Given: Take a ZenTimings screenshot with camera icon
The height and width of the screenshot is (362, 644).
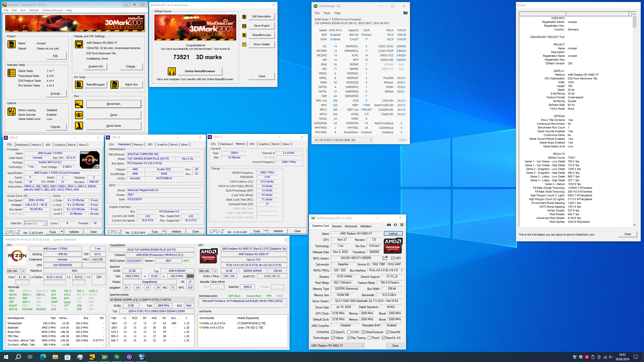Looking at the screenshot, I should [405, 13].
